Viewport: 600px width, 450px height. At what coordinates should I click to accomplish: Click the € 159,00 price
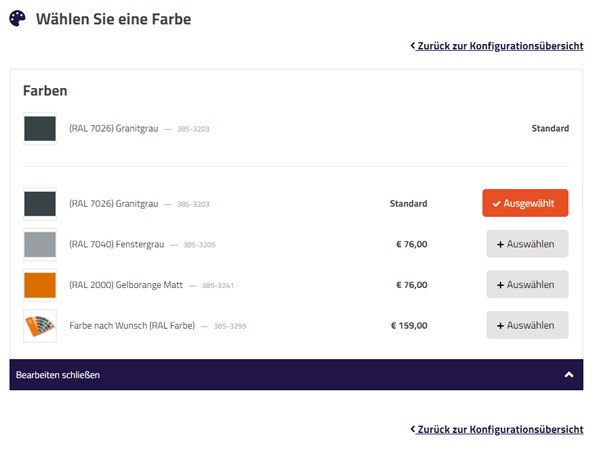[x=408, y=325]
